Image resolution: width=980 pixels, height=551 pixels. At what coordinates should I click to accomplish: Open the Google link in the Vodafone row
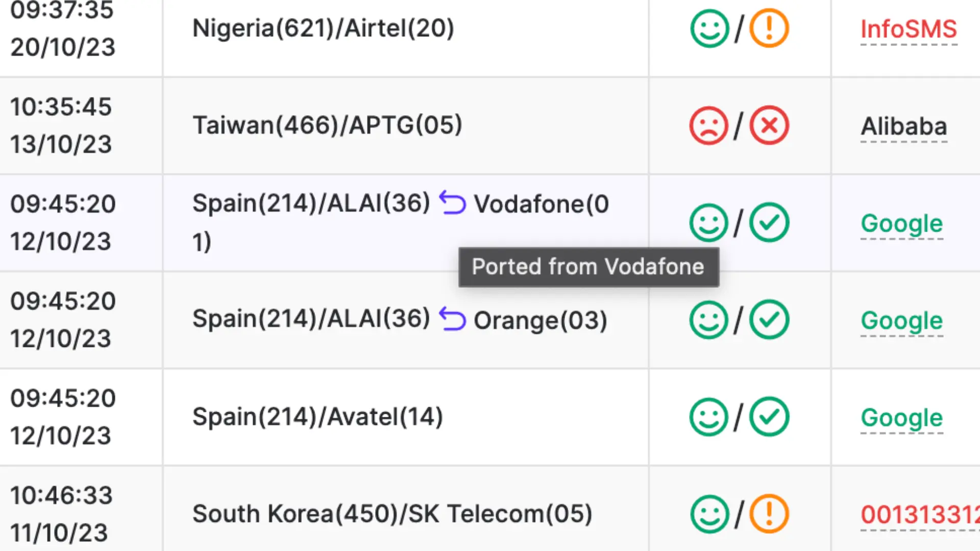tap(902, 223)
